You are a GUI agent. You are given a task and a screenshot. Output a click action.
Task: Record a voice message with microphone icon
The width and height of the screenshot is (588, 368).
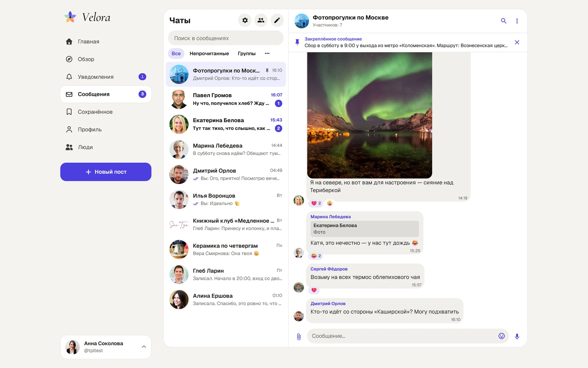[517, 336]
